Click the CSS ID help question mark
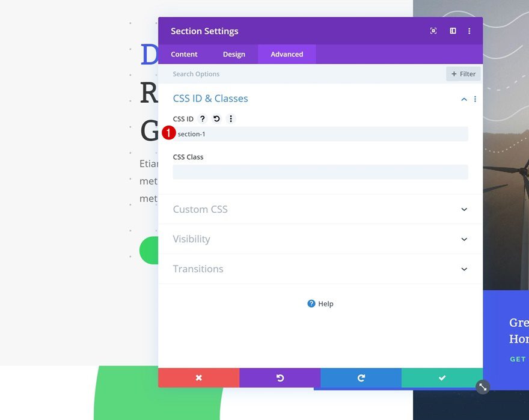 [202, 119]
